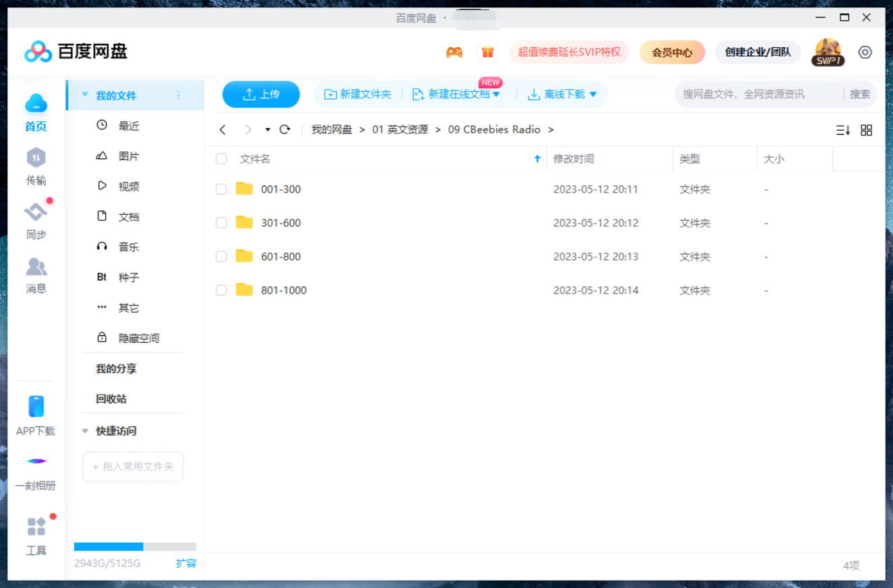Viewport: 893px width, 588px height.
Task: Expand the 离线下载 dropdown menu
Action: 593,94
